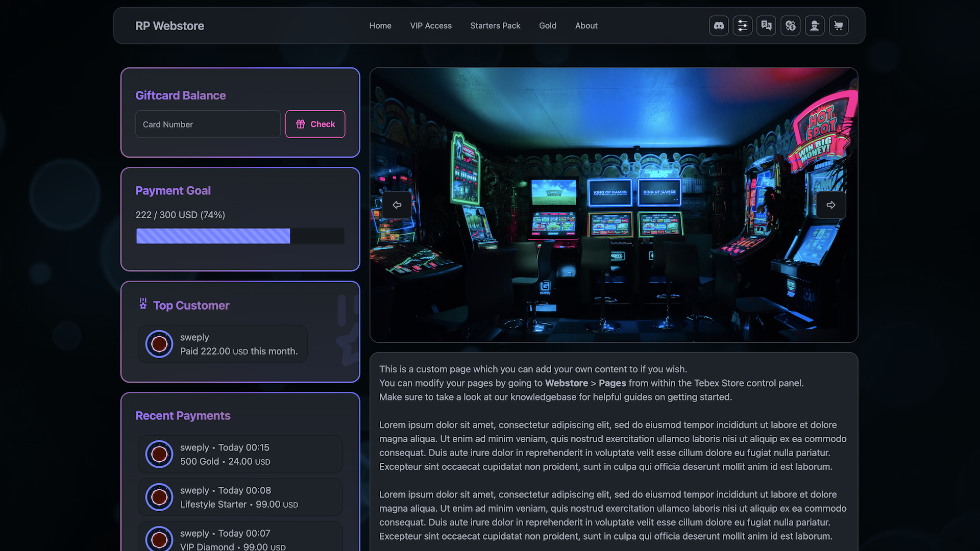Viewport: 980px width, 551px height.
Task: Open the language translation selector
Action: (x=767, y=26)
